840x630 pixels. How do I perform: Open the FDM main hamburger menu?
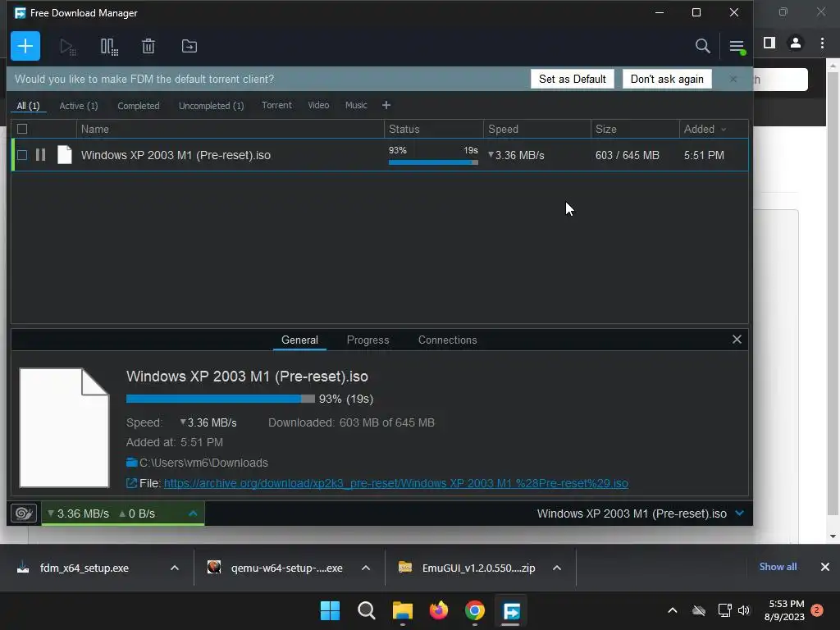click(x=737, y=47)
